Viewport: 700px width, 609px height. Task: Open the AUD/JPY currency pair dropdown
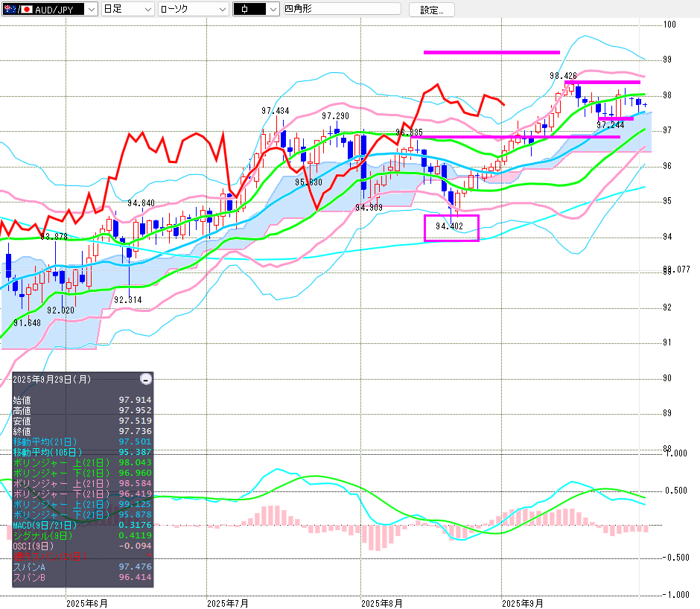(49, 9)
